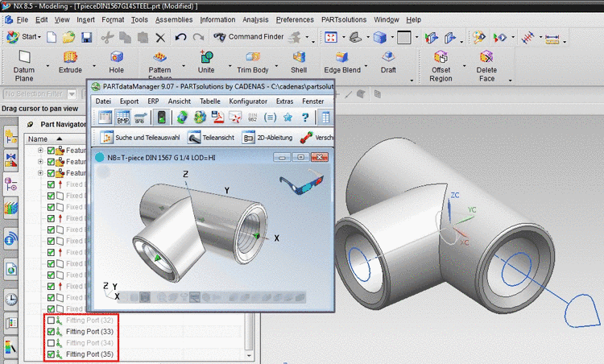The width and height of the screenshot is (604, 364).
Task: Expand the third Feature group node
Action: point(40,173)
